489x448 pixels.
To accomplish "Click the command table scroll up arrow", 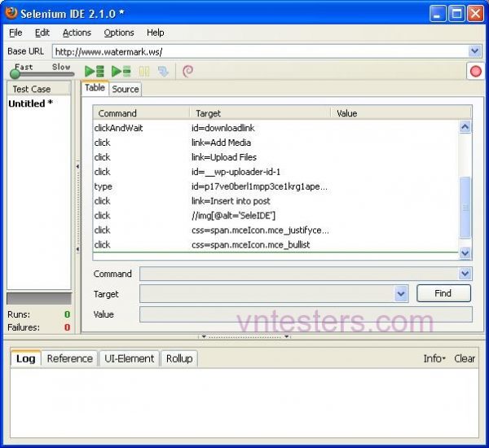I will click(465, 127).
